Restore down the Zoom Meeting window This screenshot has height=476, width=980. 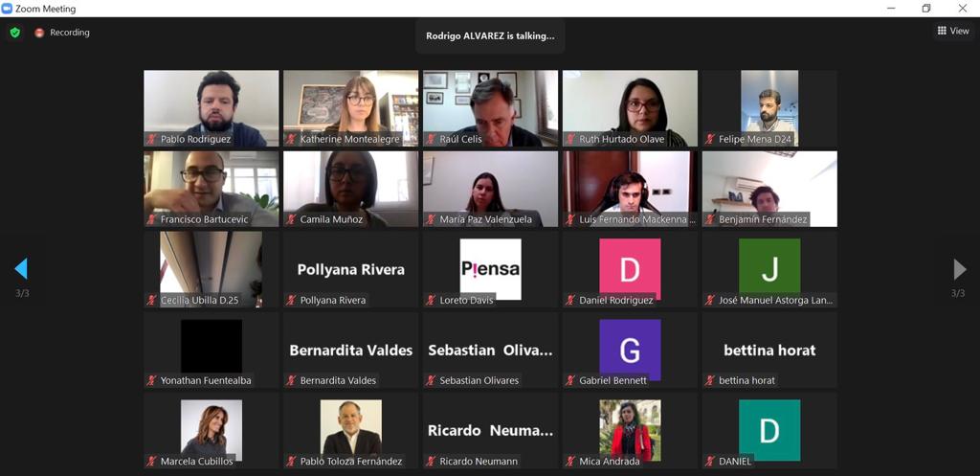click(x=926, y=8)
